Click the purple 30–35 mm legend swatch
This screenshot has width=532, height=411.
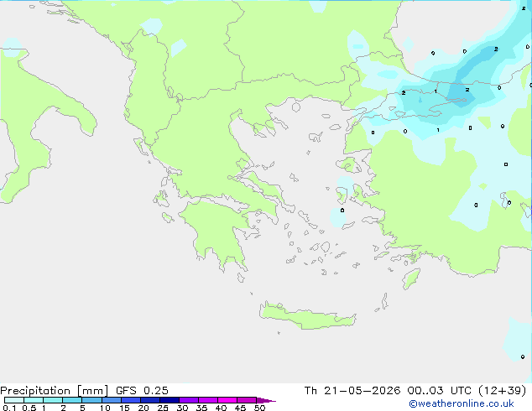pyautogui.click(x=189, y=400)
